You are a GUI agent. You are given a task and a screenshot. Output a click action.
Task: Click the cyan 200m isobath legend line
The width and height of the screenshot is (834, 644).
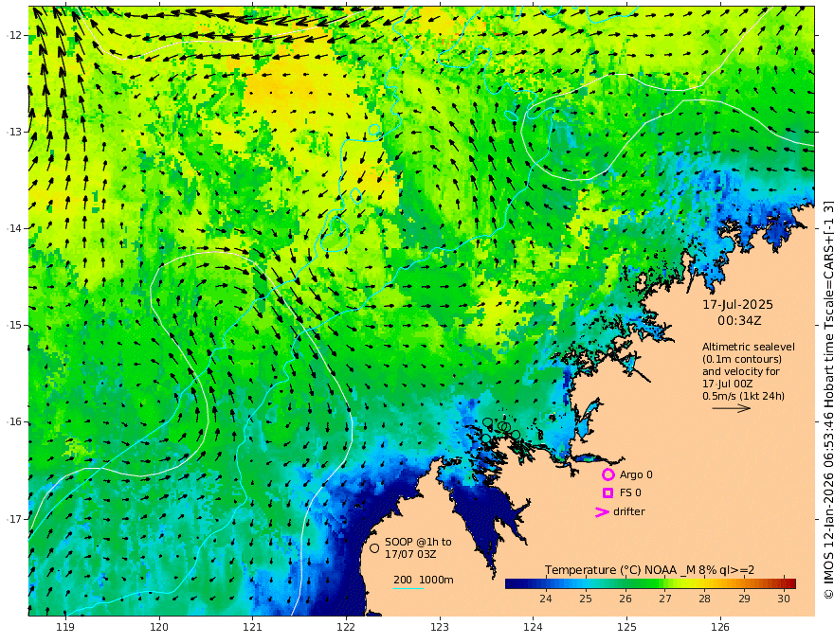click(408, 588)
